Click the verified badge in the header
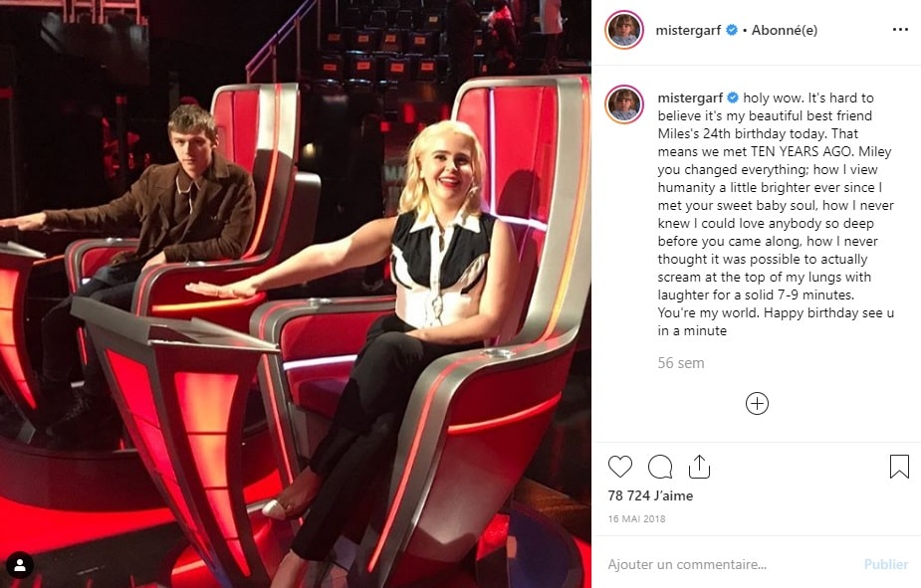The image size is (921, 588). (732, 30)
